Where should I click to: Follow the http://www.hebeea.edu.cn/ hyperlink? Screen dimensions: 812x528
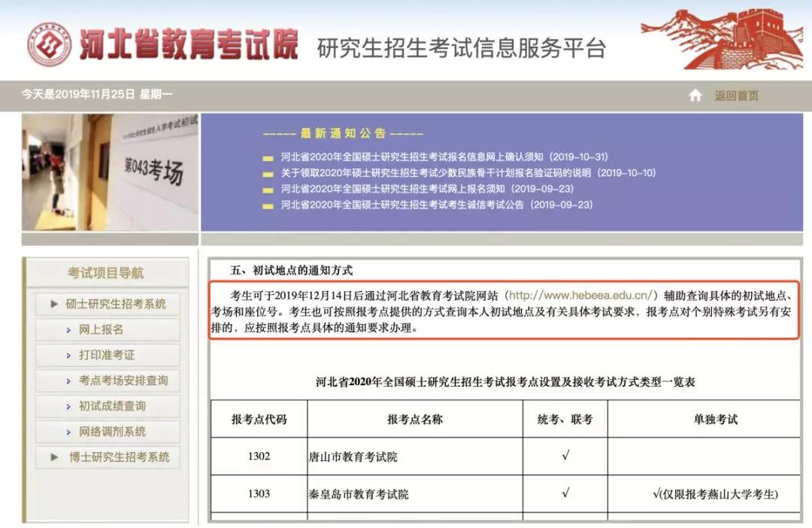pos(581,296)
